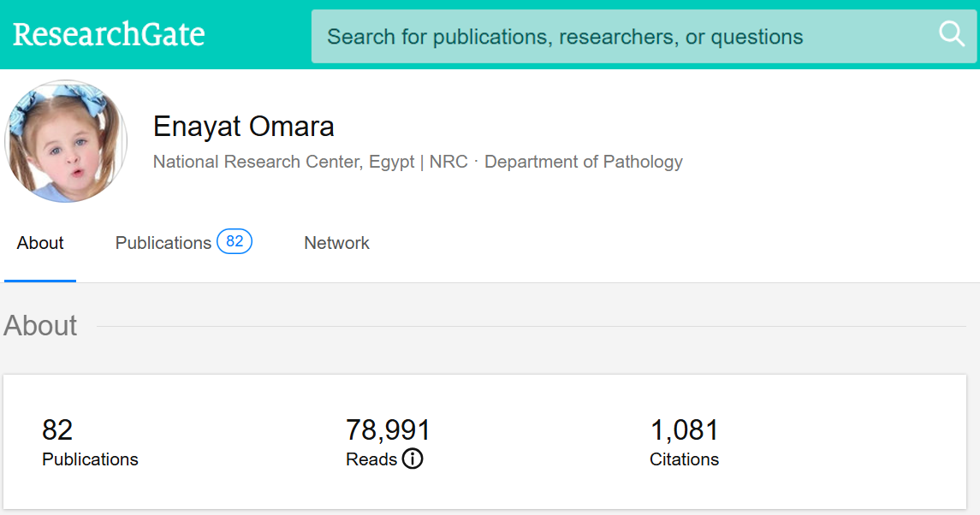Click the Publications label in the stats card

point(90,459)
